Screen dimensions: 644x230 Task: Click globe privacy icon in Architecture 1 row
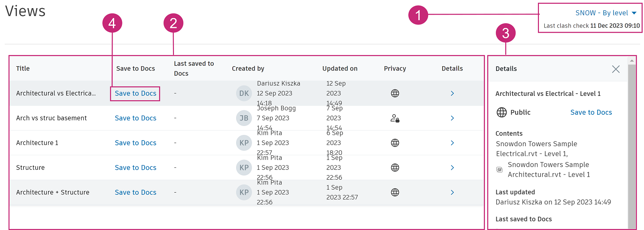(x=395, y=143)
